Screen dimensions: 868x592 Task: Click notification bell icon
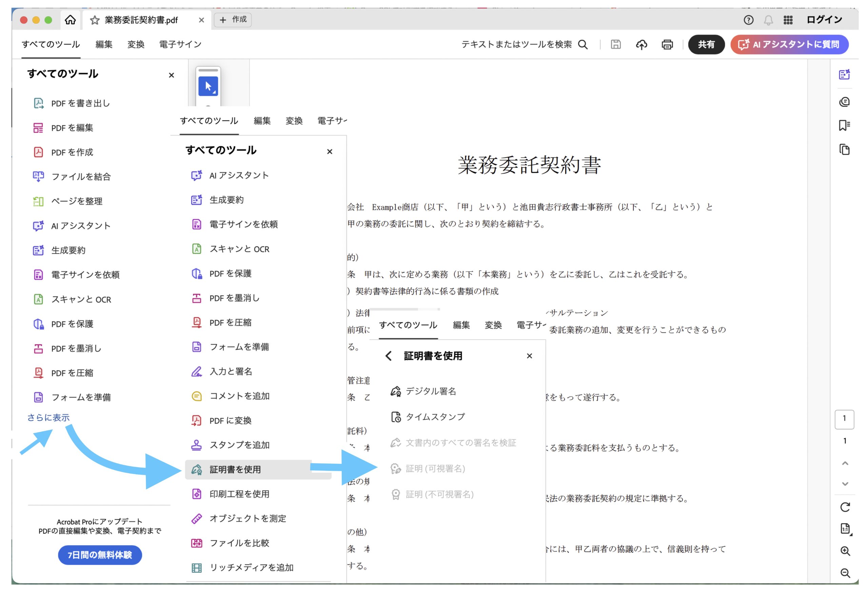(768, 20)
